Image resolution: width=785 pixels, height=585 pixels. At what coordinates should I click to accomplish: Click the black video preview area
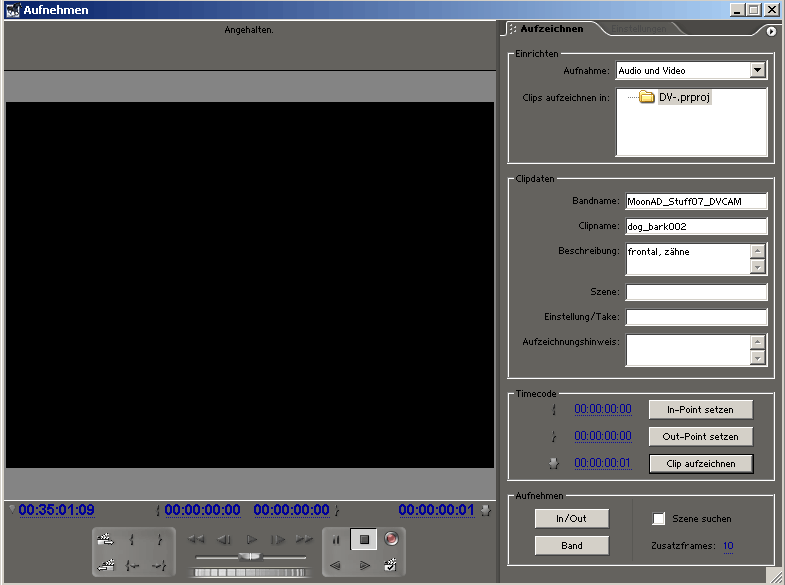250,285
